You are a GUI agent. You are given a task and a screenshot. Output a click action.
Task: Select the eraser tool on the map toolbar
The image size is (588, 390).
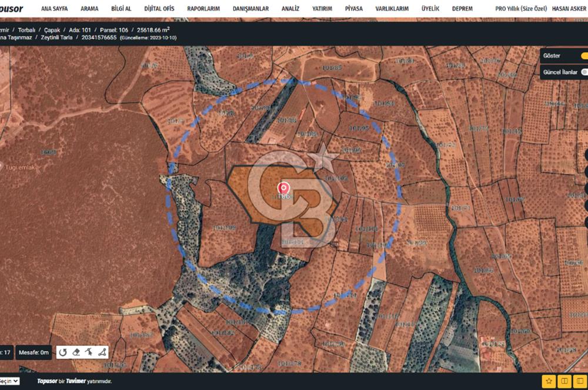click(76, 352)
